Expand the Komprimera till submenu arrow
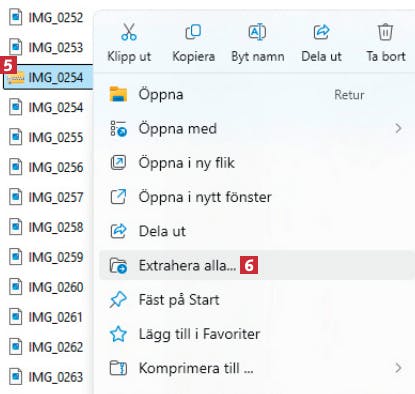The width and height of the screenshot is (415, 394). (398, 368)
